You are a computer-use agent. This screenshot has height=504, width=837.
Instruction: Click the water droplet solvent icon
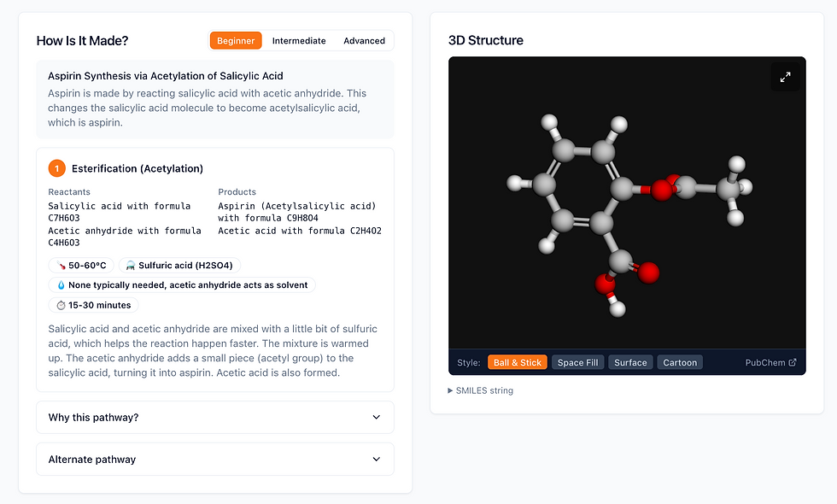point(61,285)
